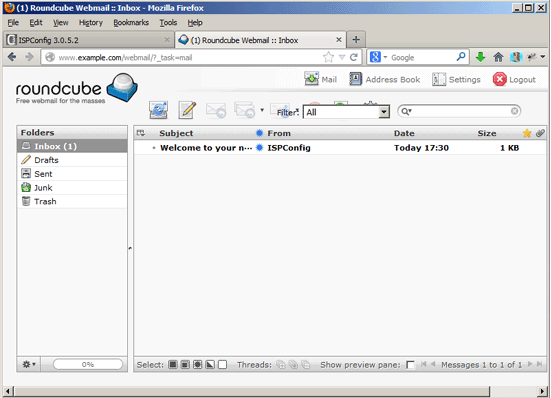Switch to the ISPConfig 3.0.5.2 tab

tap(88, 40)
